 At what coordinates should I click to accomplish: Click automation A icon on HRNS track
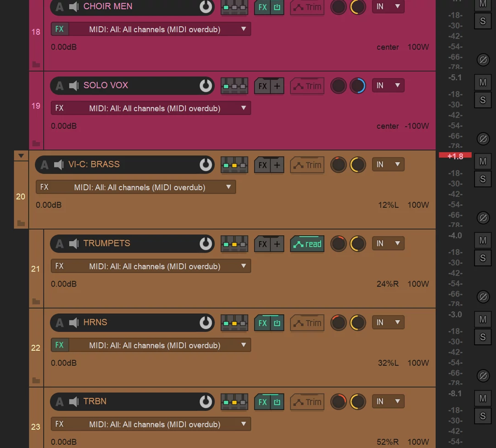(x=60, y=323)
